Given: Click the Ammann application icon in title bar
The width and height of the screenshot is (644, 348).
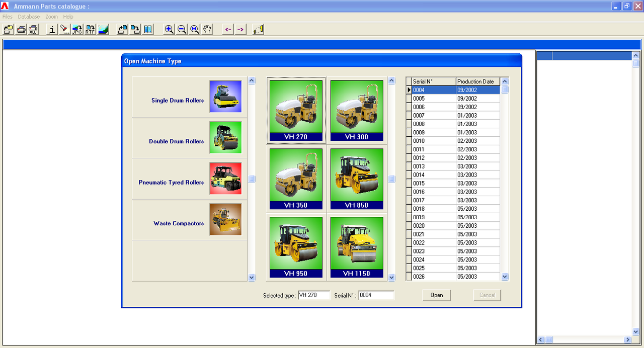Looking at the screenshot, I should [x=5, y=6].
